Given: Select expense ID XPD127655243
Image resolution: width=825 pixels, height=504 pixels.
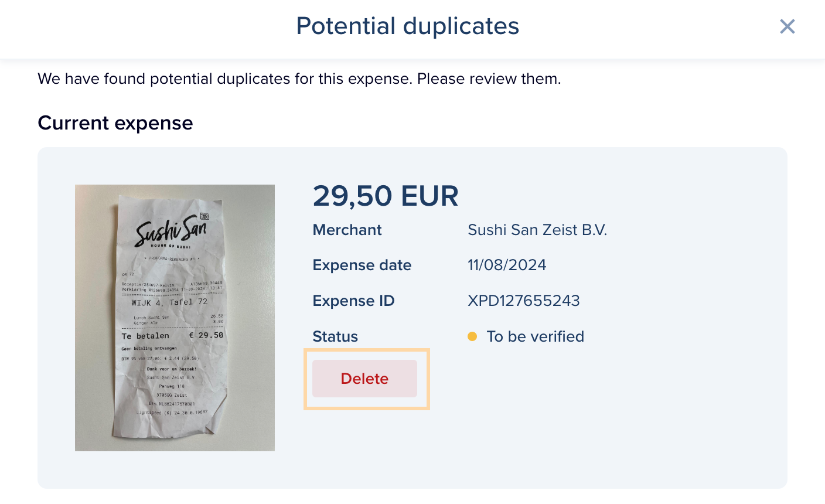Looking at the screenshot, I should 524,301.
